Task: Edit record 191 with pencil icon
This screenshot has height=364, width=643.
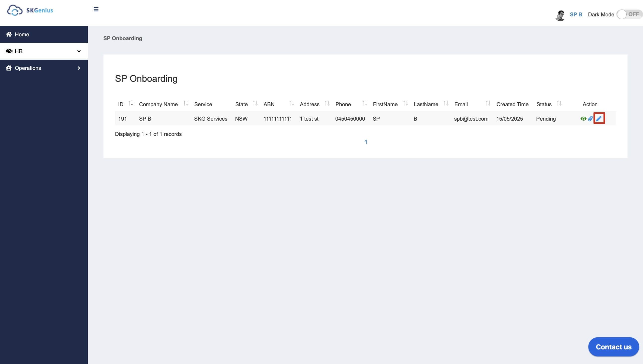Action: [x=599, y=118]
